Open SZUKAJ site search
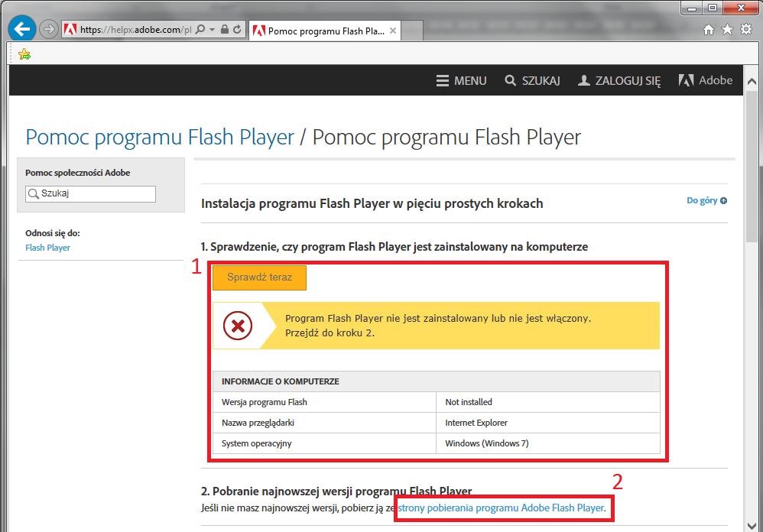The height and width of the screenshot is (532, 763). click(532, 81)
